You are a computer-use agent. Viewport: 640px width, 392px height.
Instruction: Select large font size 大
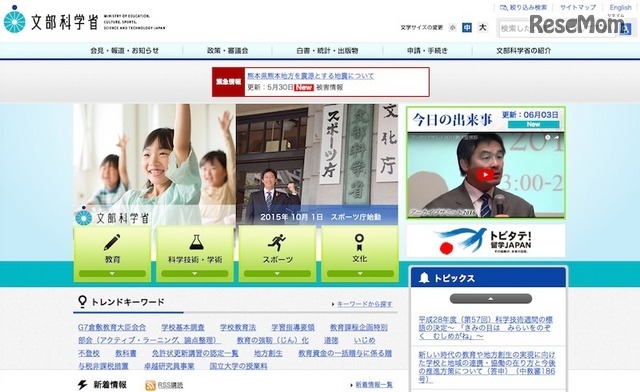click(x=483, y=28)
